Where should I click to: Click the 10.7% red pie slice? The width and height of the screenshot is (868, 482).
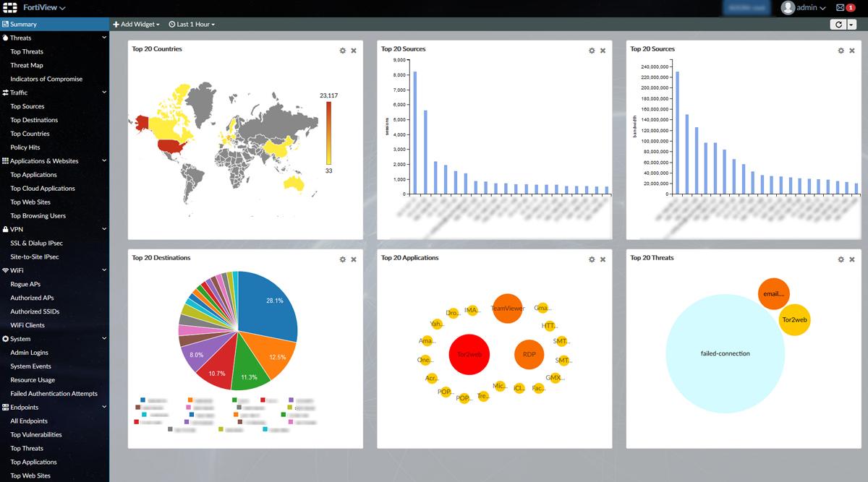pyautogui.click(x=218, y=360)
